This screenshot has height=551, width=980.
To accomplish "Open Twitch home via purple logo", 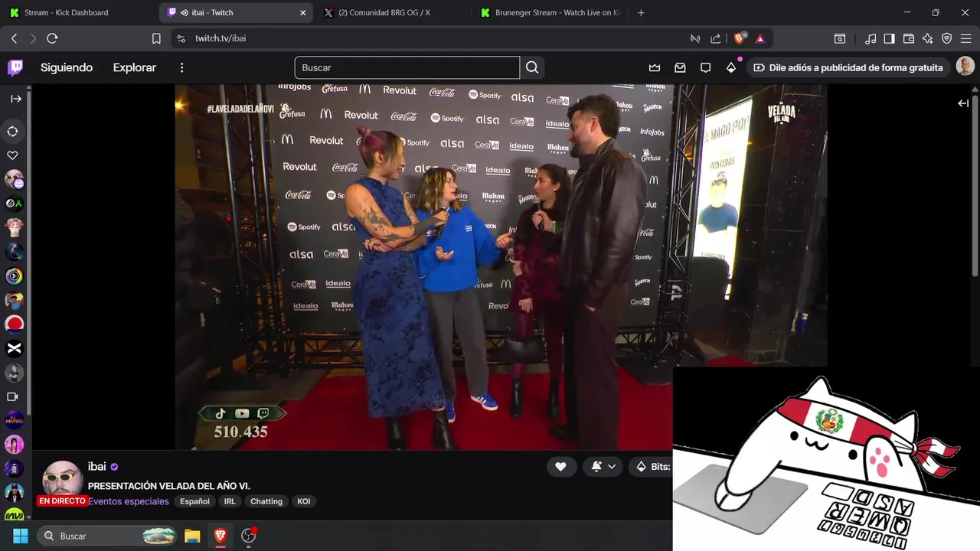I will click(15, 67).
